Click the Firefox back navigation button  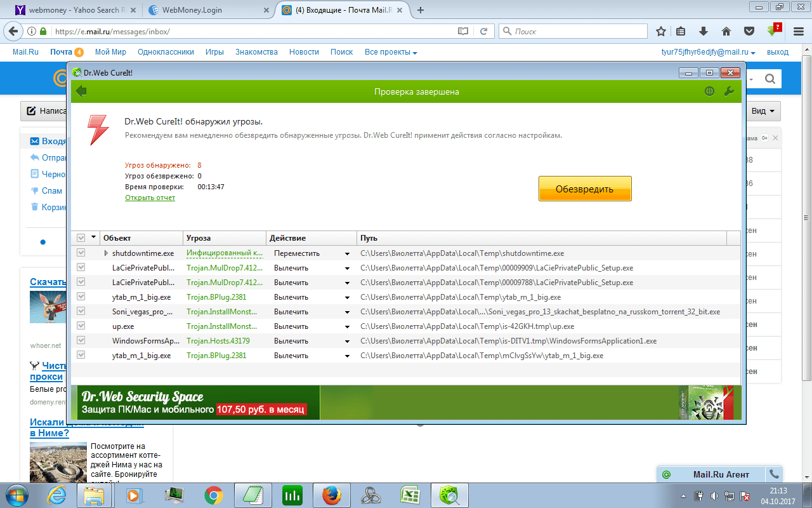pos(15,31)
